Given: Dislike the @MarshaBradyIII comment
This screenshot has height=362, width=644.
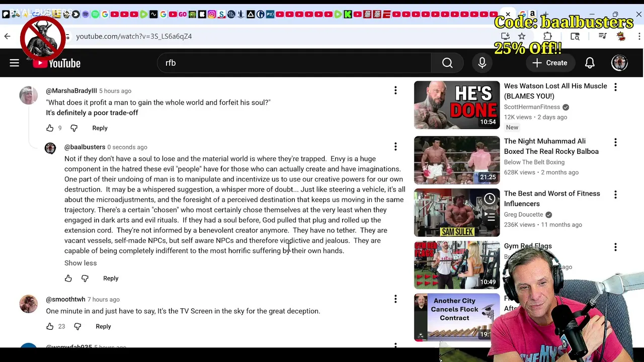Looking at the screenshot, I should (x=74, y=128).
